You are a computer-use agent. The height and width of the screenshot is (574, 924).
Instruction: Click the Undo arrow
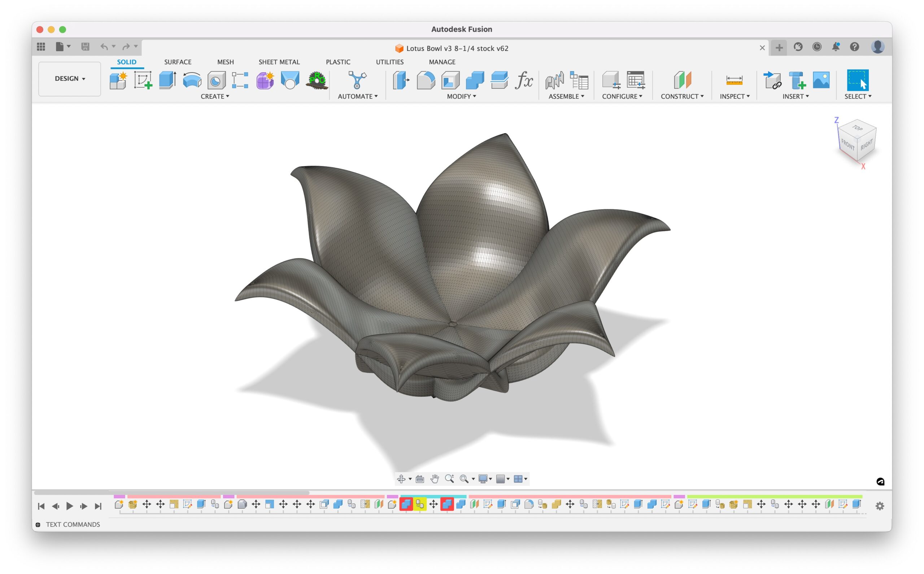(x=104, y=47)
